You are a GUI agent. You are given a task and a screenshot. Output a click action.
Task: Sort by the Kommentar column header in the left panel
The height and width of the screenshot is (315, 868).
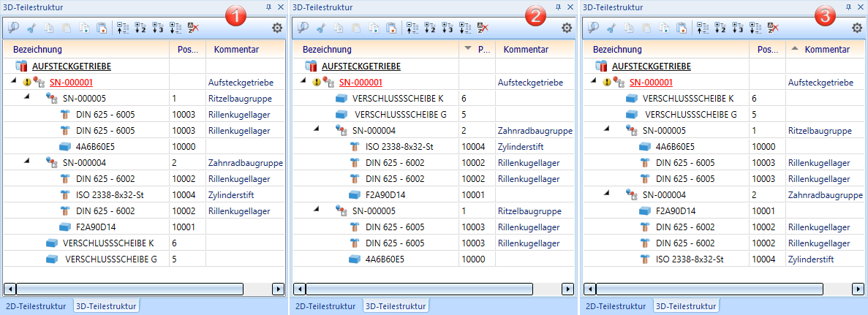(246, 49)
